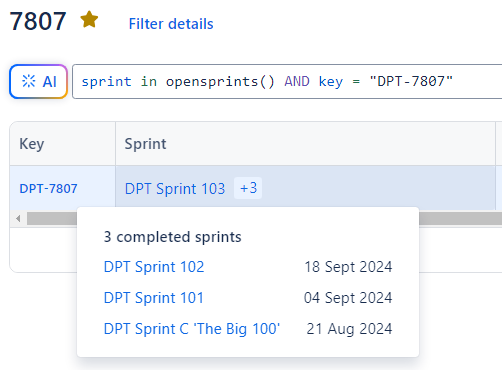Open DPT Sprint 102 in popup
Screen dimensions: 502x370
154,267
